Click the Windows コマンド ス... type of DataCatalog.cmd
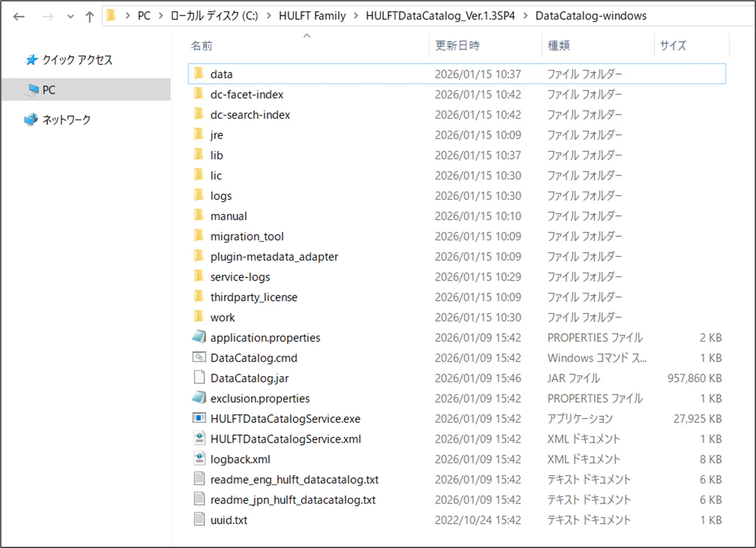This screenshot has width=756, height=548. coord(597,358)
